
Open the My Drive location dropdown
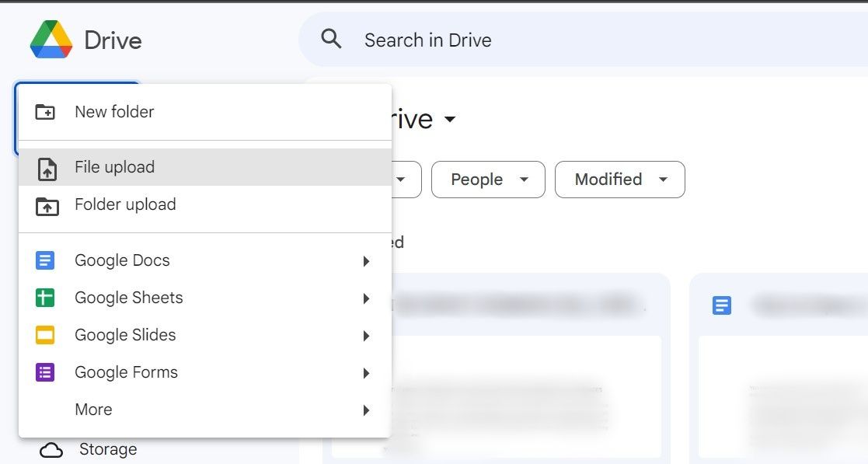[x=451, y=118]
